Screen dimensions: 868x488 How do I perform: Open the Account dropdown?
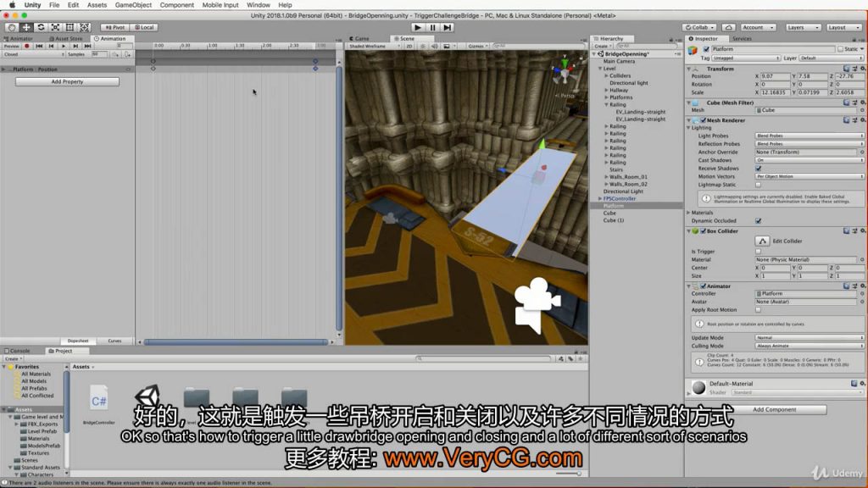pos(758,27)
